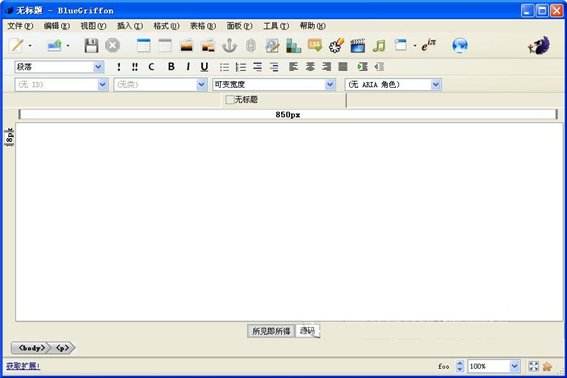Expand the paragraph format dropdown

click(x=98, y=67)
